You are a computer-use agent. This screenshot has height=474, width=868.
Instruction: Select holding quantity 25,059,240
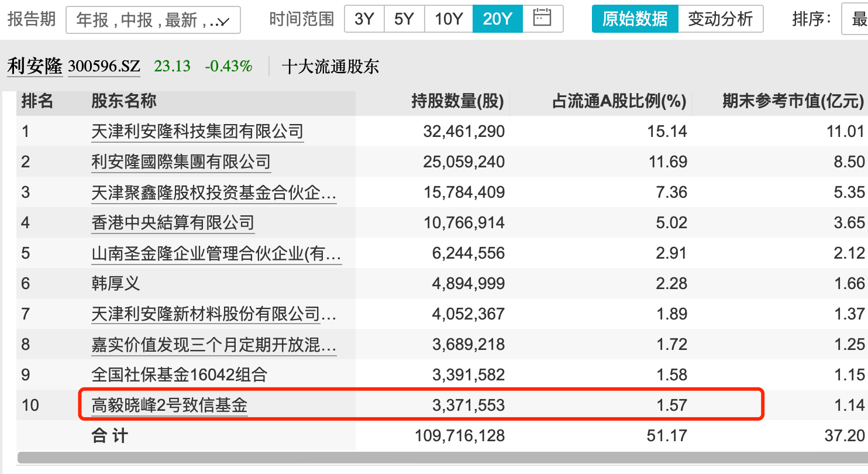coord(464,162)
